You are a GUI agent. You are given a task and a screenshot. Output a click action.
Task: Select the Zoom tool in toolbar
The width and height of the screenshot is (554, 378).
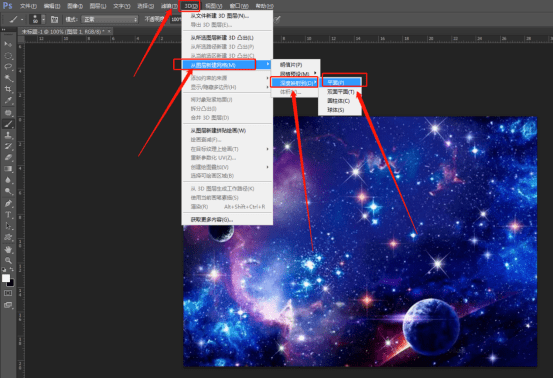point(8,261)
